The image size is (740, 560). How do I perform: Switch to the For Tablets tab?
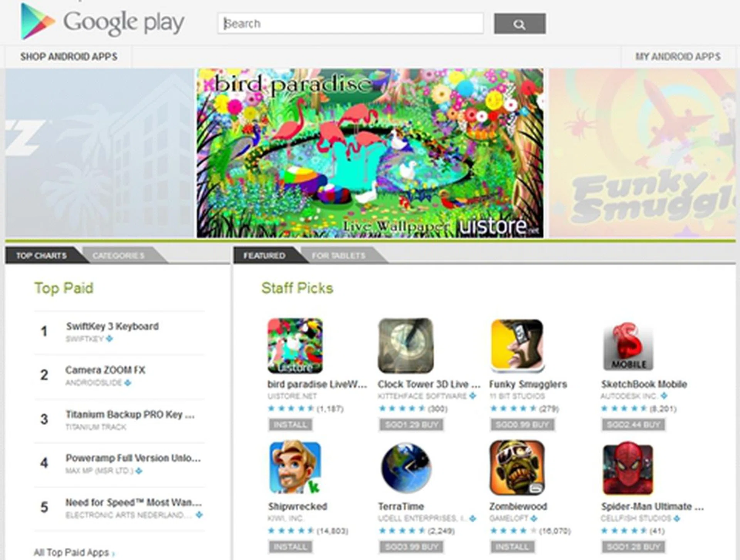pos(338,255)
